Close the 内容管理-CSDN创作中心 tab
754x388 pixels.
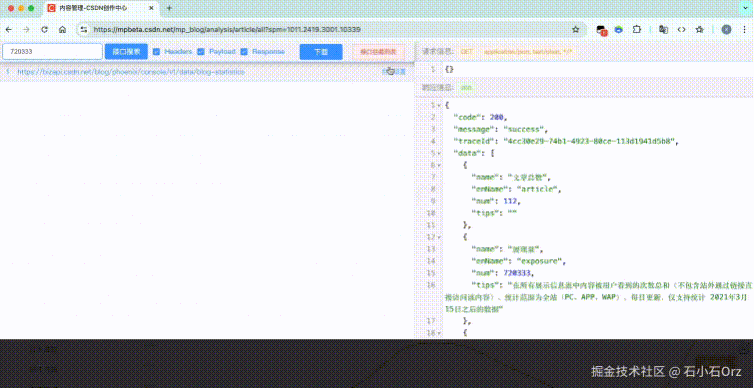point(151,8)
